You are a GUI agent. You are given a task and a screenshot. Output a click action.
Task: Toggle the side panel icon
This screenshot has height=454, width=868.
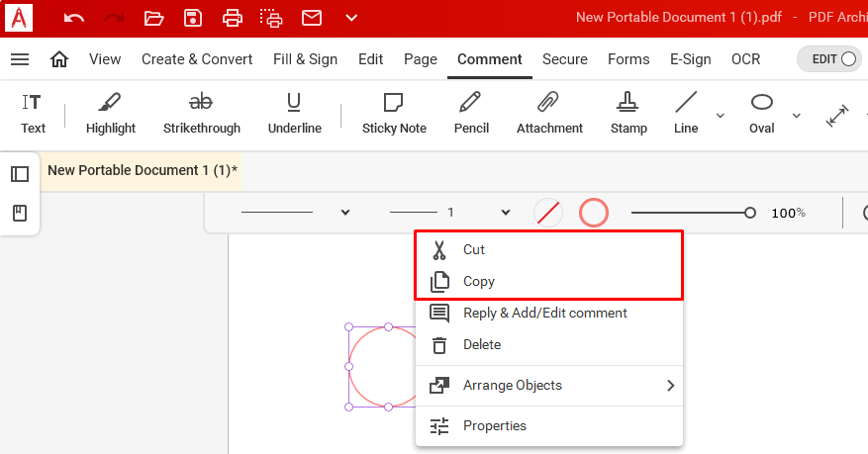click(x=20, y=174)
